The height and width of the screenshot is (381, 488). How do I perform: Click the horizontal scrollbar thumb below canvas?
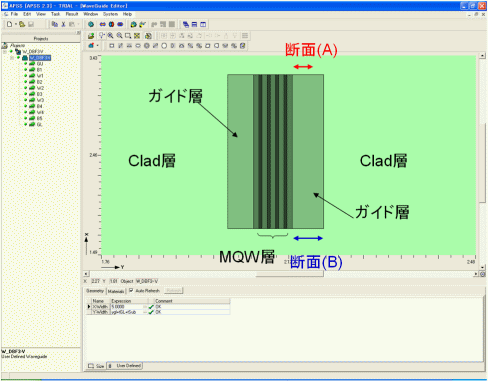point(289,274)
